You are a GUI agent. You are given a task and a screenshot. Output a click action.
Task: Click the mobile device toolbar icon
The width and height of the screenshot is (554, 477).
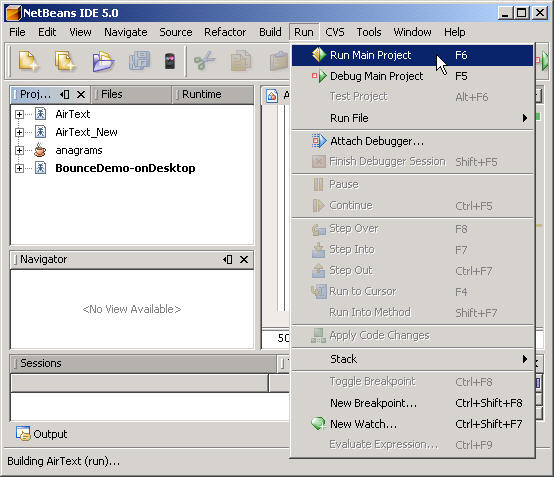click(x=170, y=61)
